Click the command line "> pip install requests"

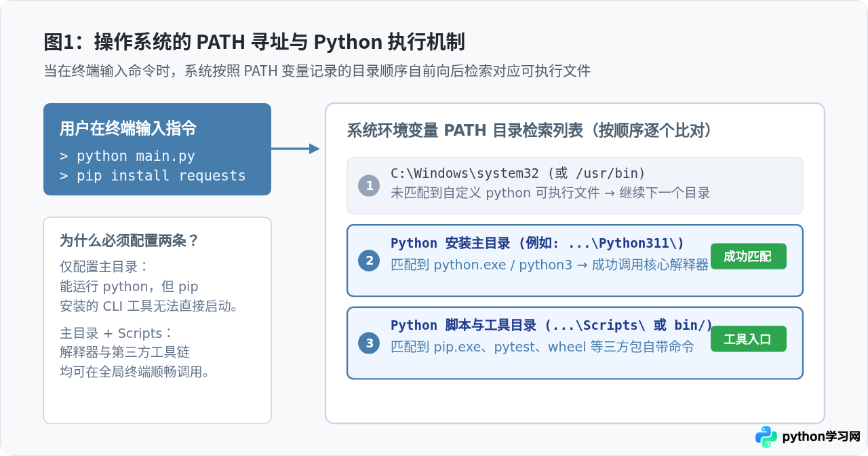(153, 176)
